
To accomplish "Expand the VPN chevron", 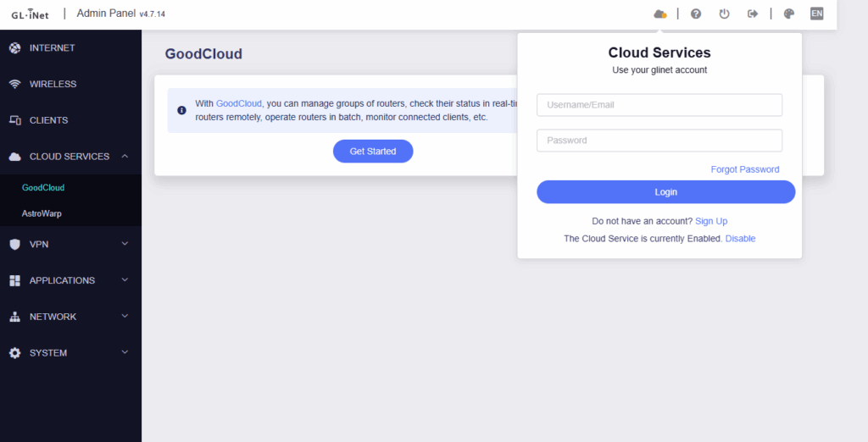I will pyautogui.click(x=125, y=243).
